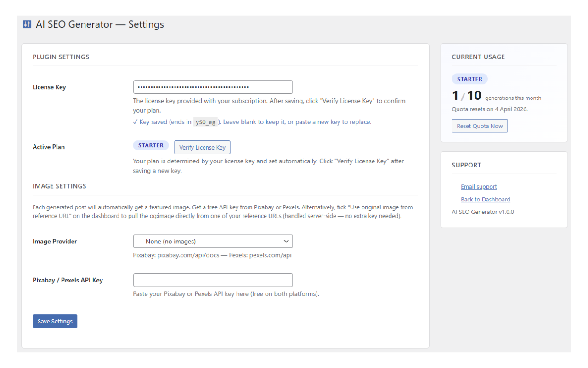The height and width of the screenshot is (368, 588).
Task: Click the IMAGE SETTINGS section heading
Action: coord(59,186)
